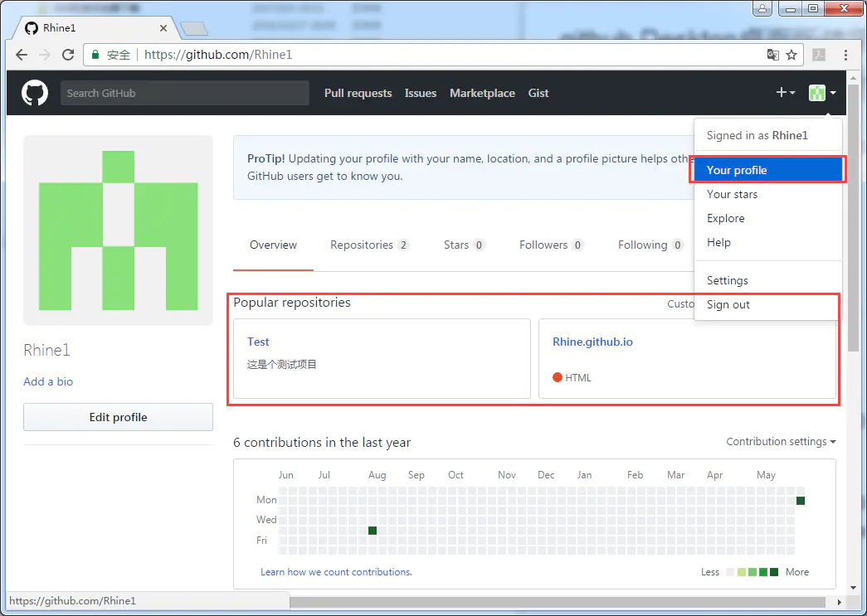
Task: Close the Rhine1 browser tab
Action: (x=163, y=28)
